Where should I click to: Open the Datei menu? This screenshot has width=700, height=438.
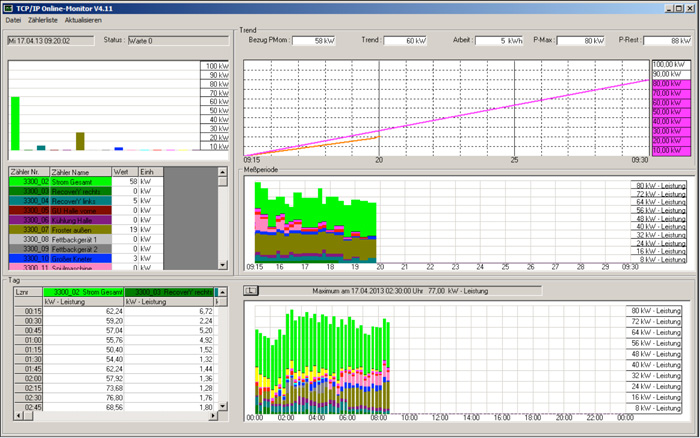pyautogui.click(x=13, y=20)
